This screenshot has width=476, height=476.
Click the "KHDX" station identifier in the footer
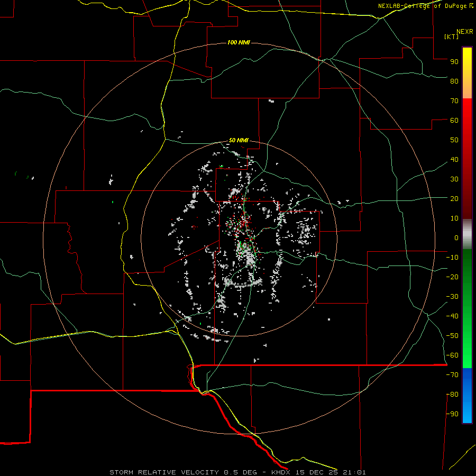pos(282,472)
